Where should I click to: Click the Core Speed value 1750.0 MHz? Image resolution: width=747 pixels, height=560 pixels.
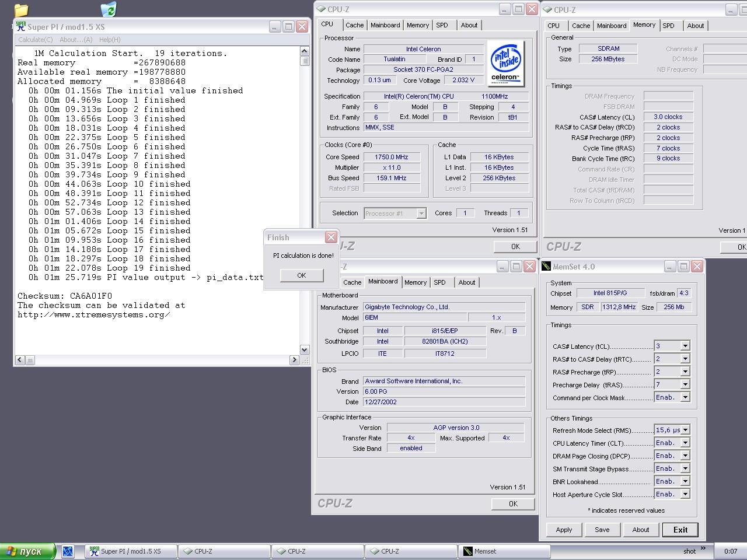click(x=392, y=157)
